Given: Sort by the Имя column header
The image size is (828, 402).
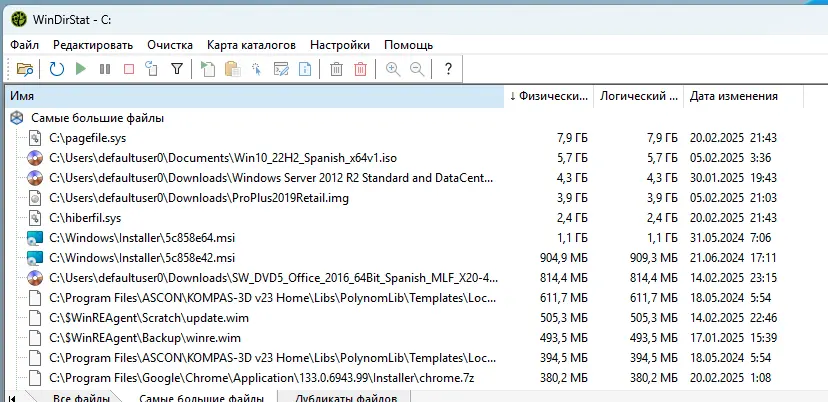Looking at the screenshot, I should point(256,96).
